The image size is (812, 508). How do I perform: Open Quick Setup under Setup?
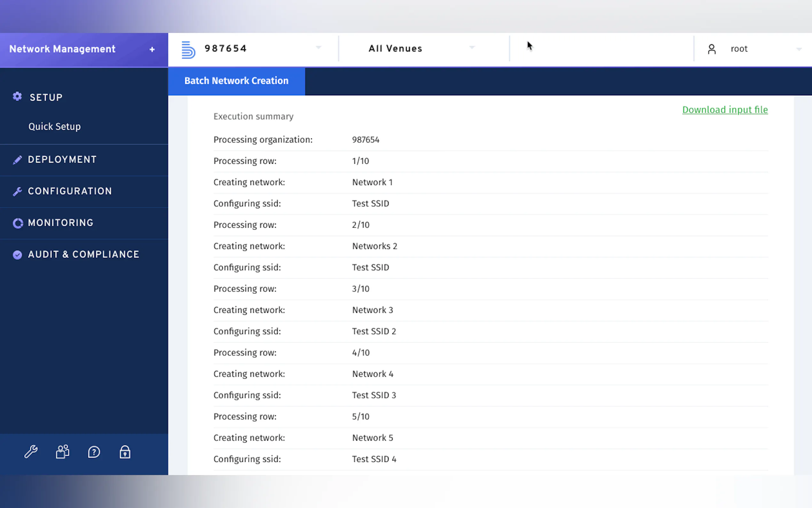pos(54,127)
